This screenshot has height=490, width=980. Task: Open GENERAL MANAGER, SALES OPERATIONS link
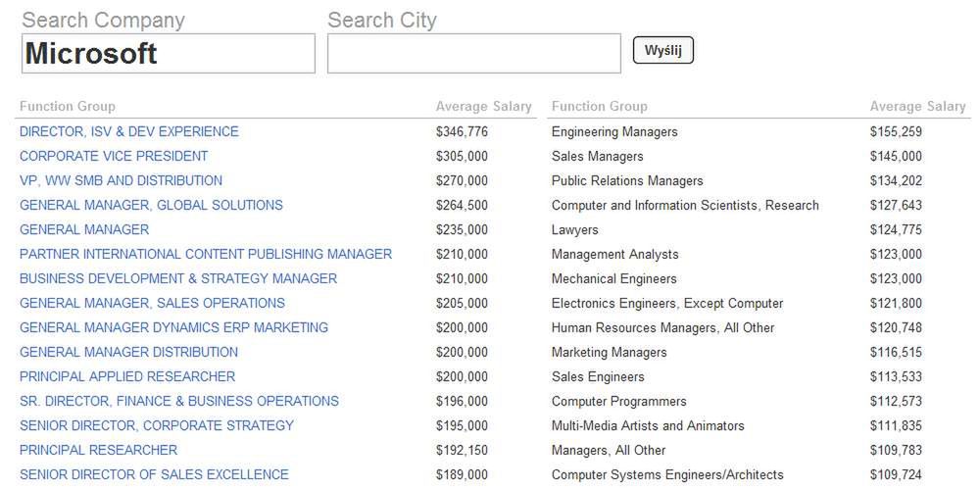click(x=153, y=303)
